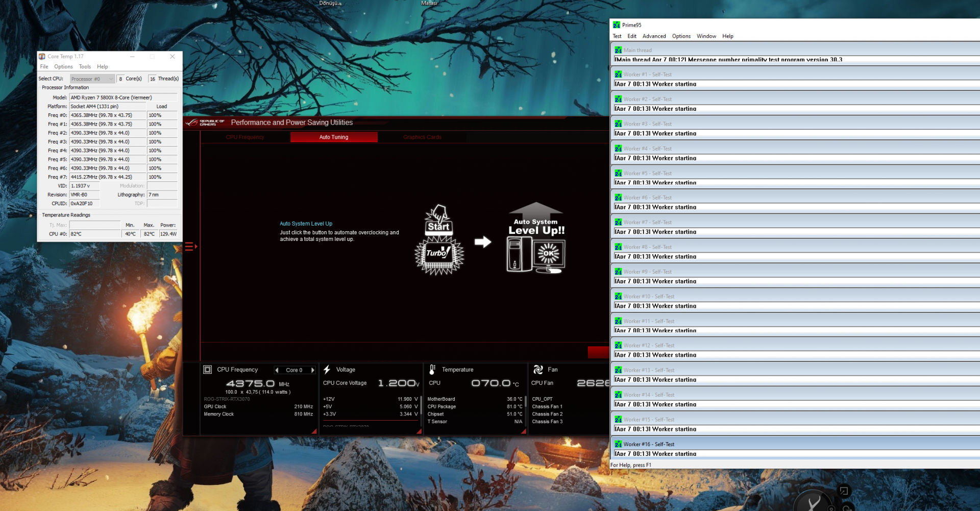Select next core with right arrow beside Core 0
Image resolution: width=980 pixels, height=511 pixels.
(312, 370)
